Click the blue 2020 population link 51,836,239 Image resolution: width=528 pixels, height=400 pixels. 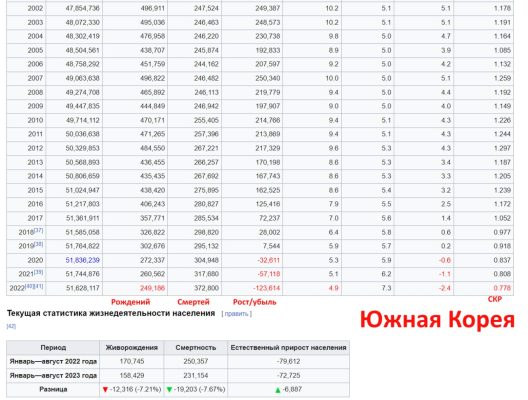click(x=82, y=260)
